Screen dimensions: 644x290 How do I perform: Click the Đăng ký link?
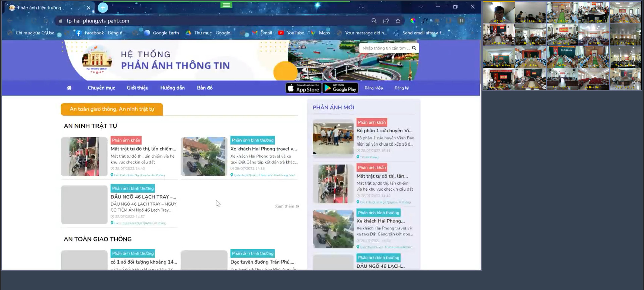tap(401, 88)
